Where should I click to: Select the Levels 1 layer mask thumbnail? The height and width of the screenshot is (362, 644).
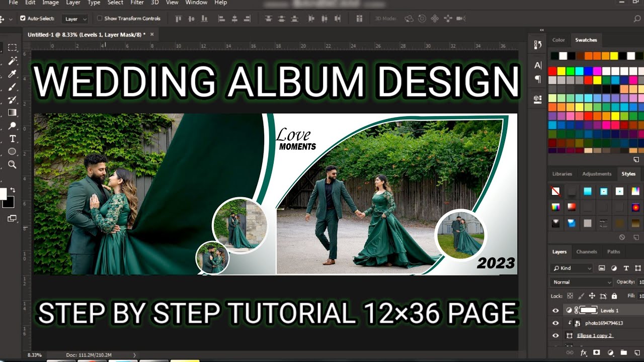pyautogui.click(x=589, y=310)
